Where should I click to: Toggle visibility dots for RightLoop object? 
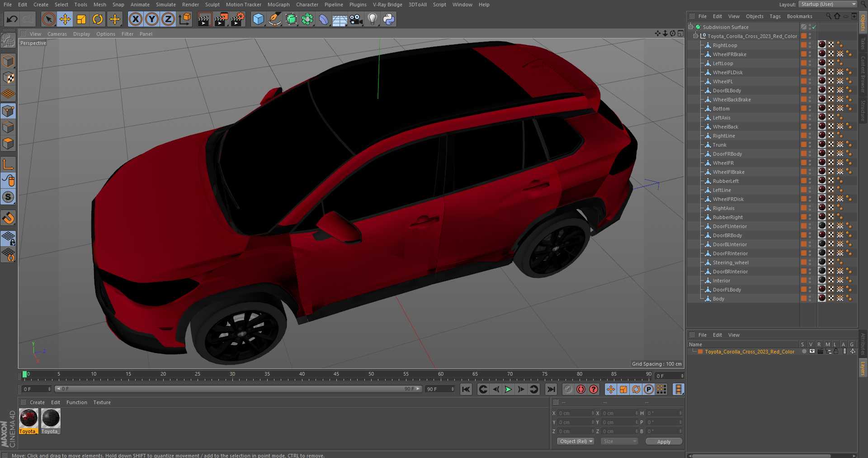tap(810, 45)
